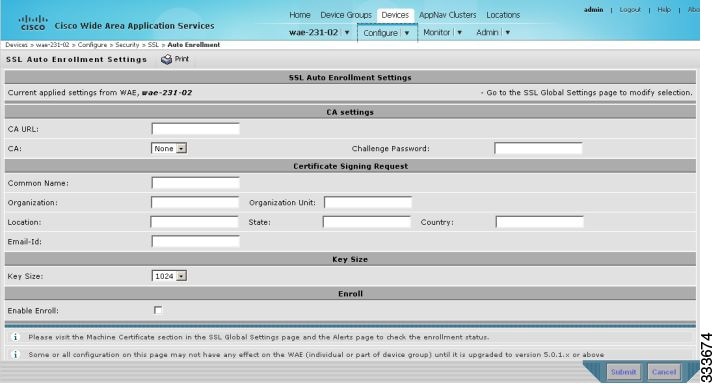This screenshot has height=384, width=716.
Task: Expand the Admin menu arrow
Action: click(x=507, y=32)
